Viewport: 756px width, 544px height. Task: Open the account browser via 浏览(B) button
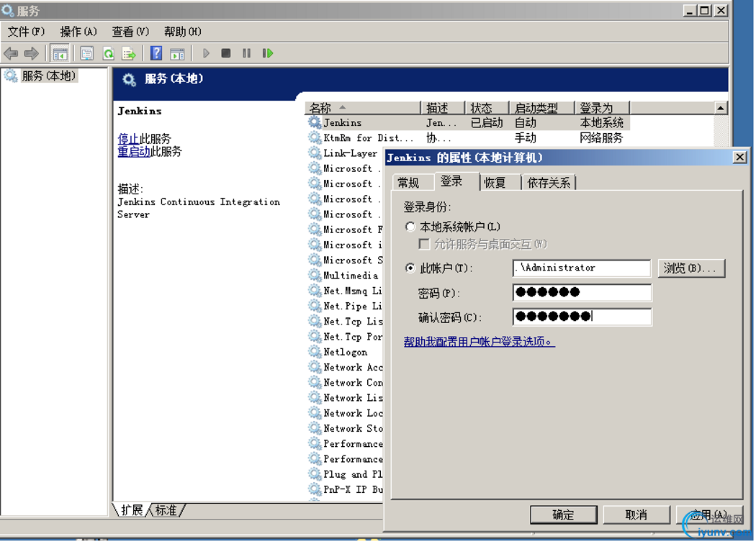point(690,268)
